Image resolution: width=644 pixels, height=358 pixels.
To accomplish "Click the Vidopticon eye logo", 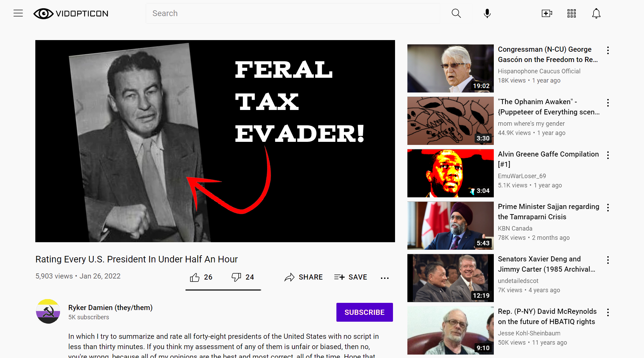I will [43, 13].
